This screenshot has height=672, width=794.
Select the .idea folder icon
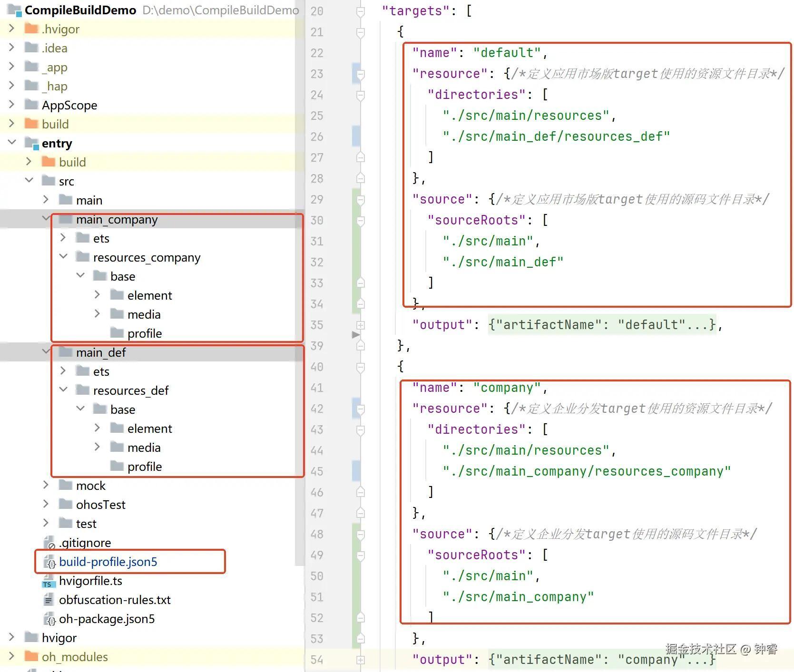[31, 48]
